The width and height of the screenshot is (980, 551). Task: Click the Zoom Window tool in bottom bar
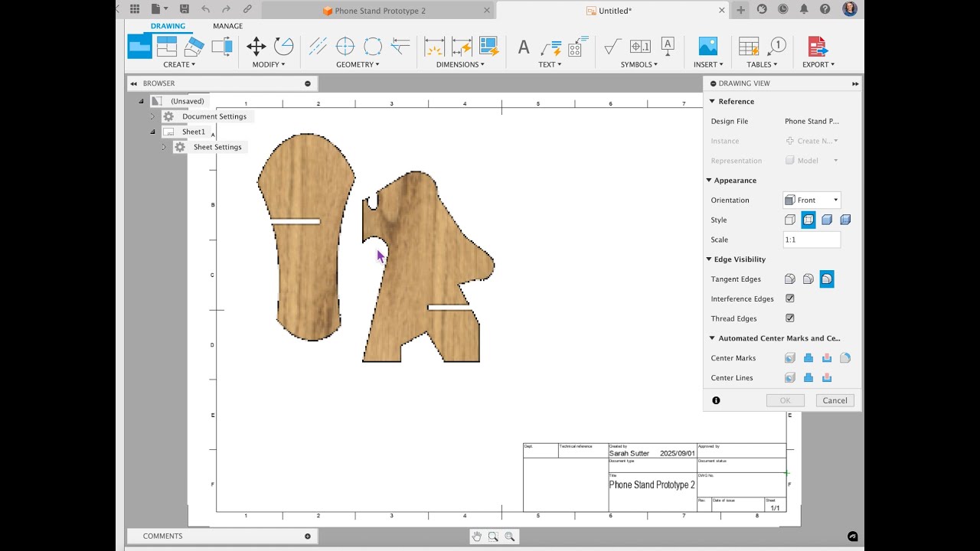click(493, 536)
